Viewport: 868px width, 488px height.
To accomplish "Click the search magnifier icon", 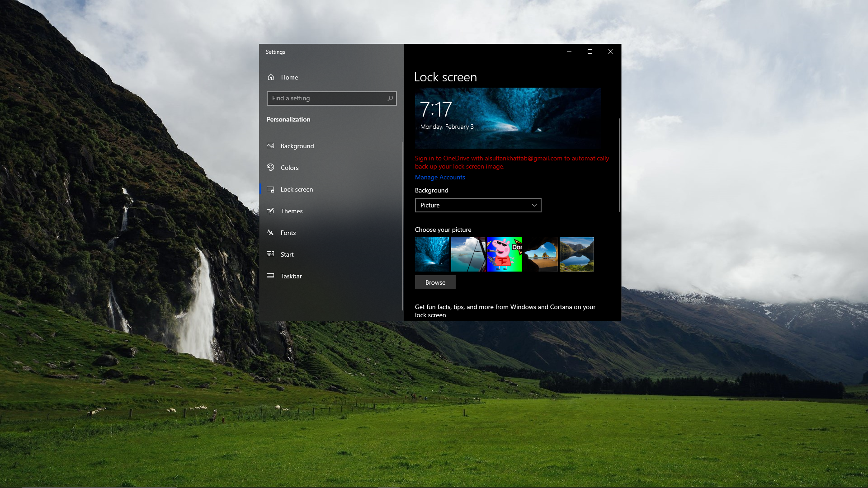I will click(x=390, y=99).
